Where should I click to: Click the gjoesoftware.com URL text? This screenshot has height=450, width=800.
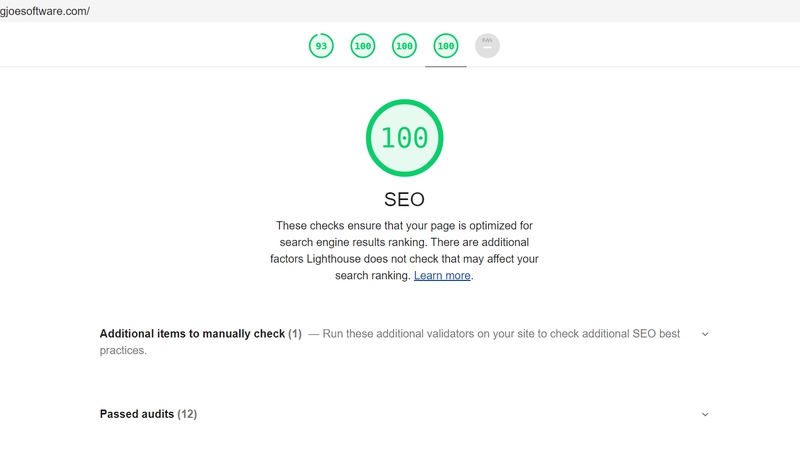coord(45,11)
